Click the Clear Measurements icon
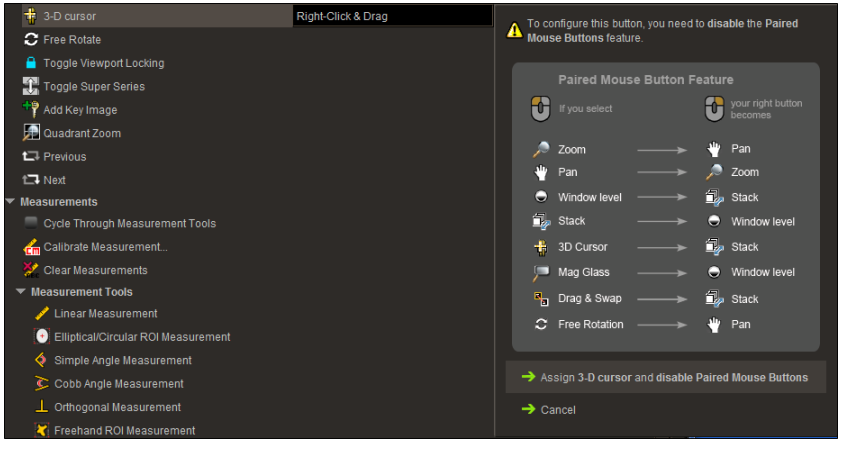This screenshot has width=850, height=449. coord(30,270)
